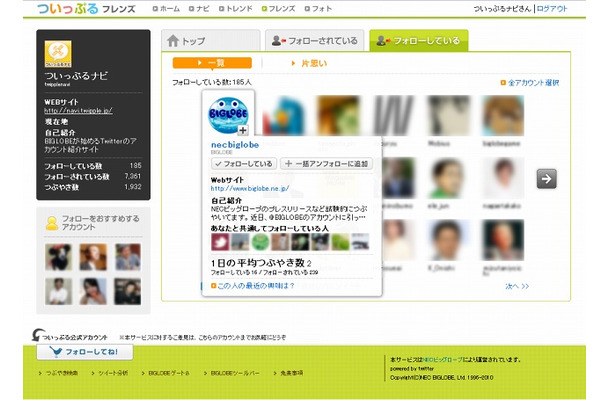The image size is (610, 400).
Task: Click the first common follower avatar
Action: (x=220, y=242)
